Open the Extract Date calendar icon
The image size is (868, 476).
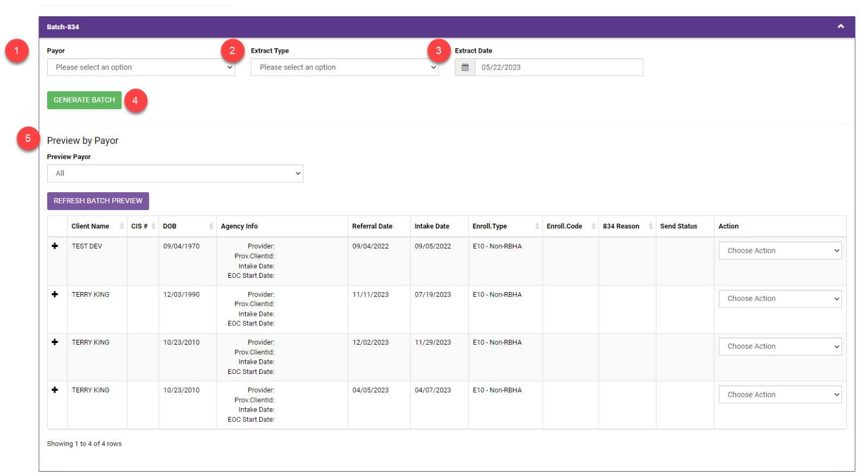[465, 67]
